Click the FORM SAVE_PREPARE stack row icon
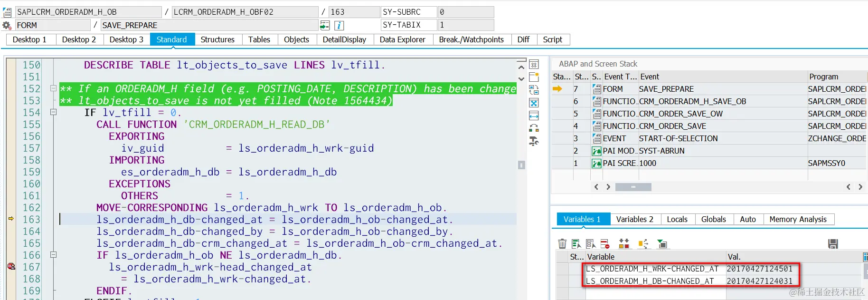This screenshot has height=300, width=868. point(597,89)
